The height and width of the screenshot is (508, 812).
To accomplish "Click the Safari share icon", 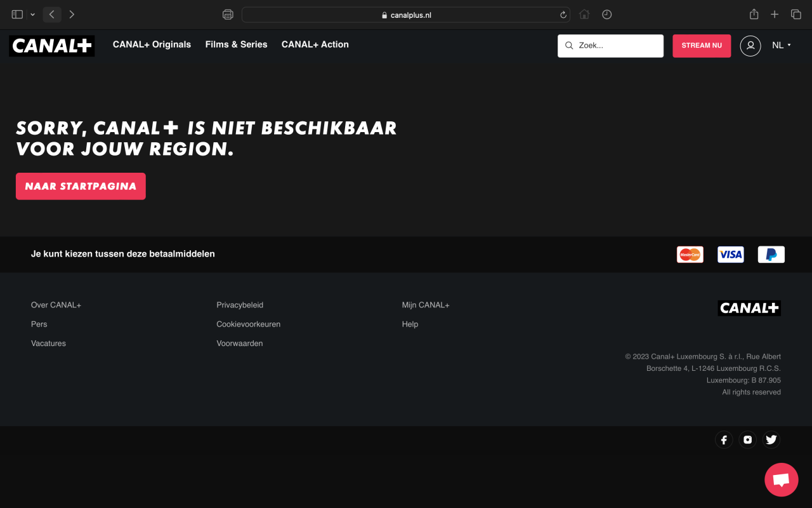I will [x=754, y=15].
